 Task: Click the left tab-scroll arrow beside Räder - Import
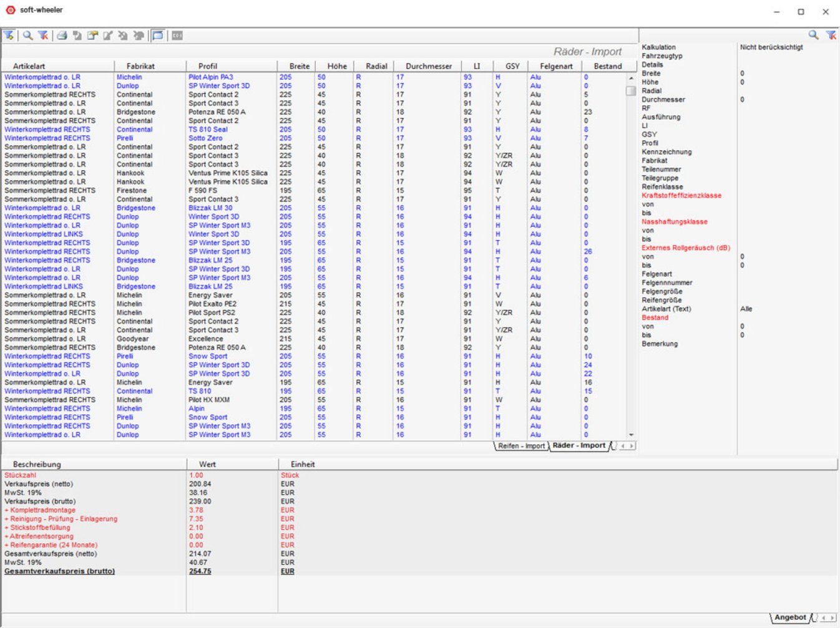click(622, 446)
